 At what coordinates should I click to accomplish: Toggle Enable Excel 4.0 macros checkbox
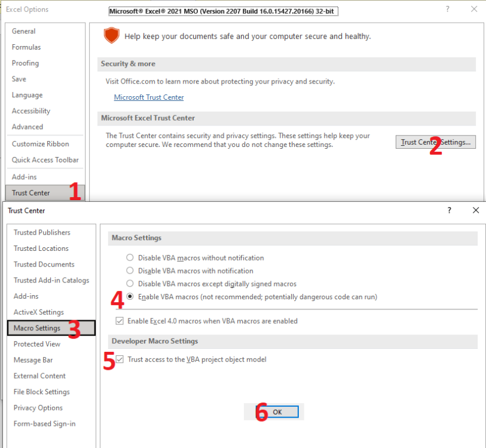click(120, 321)
